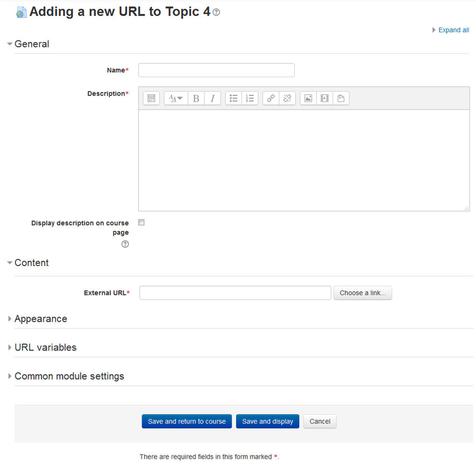Image resolution: width=476 pixels, height=475 pixels.
Task: Insert an ordered list in the description
Action: coord(250,98)
